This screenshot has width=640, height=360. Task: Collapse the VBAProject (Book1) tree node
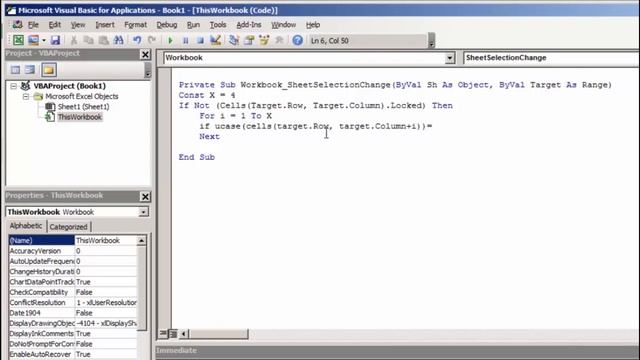pyautogui.click(x=13, y=86)
